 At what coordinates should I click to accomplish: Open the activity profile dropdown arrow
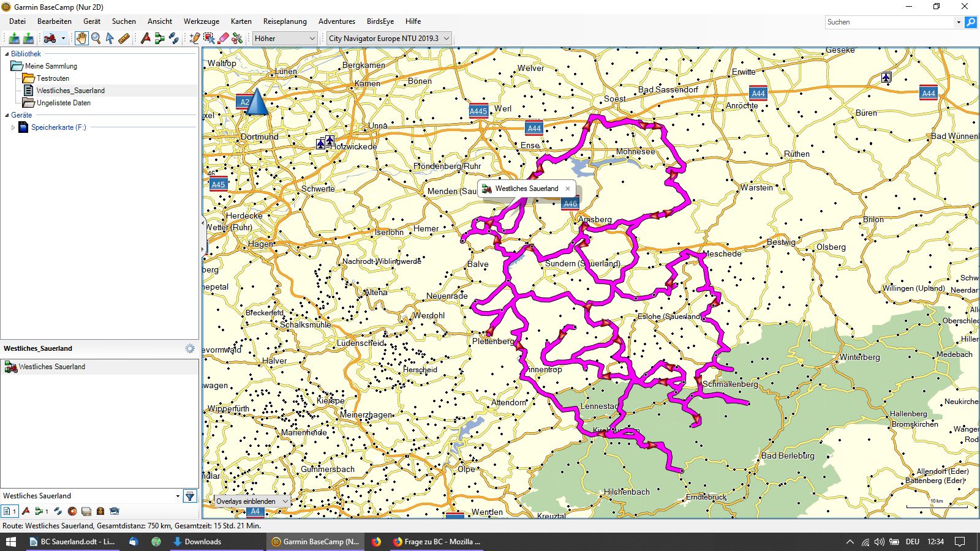63,39
